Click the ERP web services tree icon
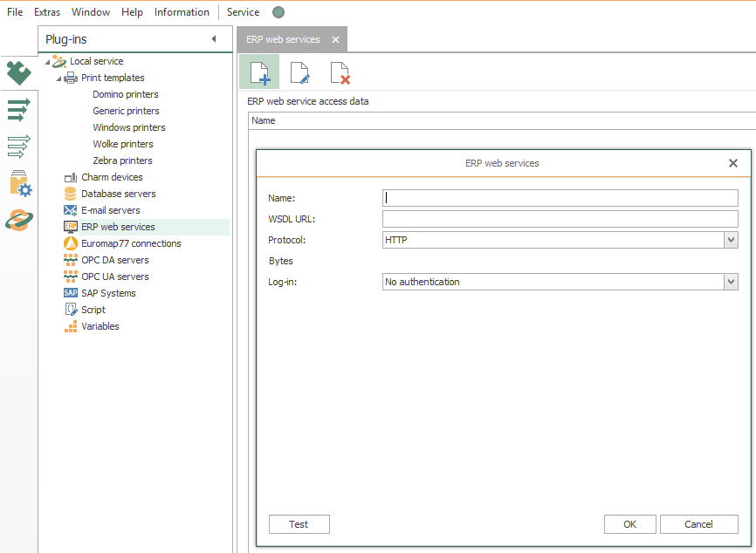This screenshot has height=553, width=756. pos(71,227)
